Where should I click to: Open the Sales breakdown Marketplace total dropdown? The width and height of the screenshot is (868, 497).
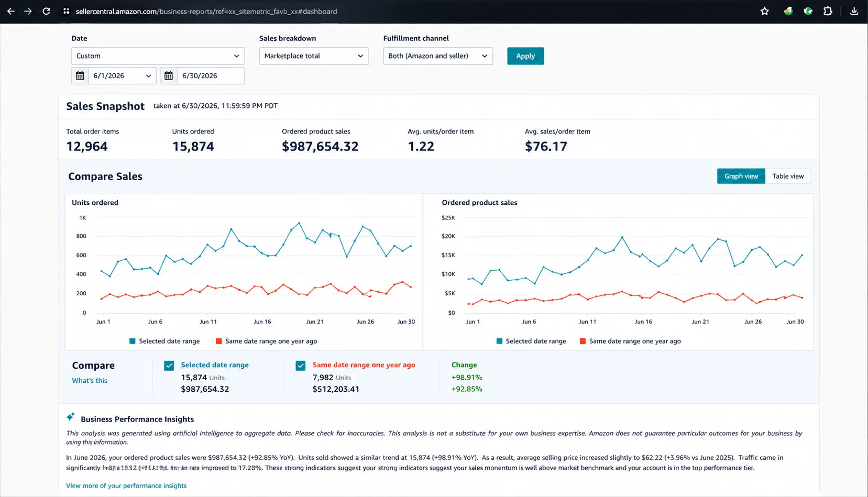coord(314,56)
